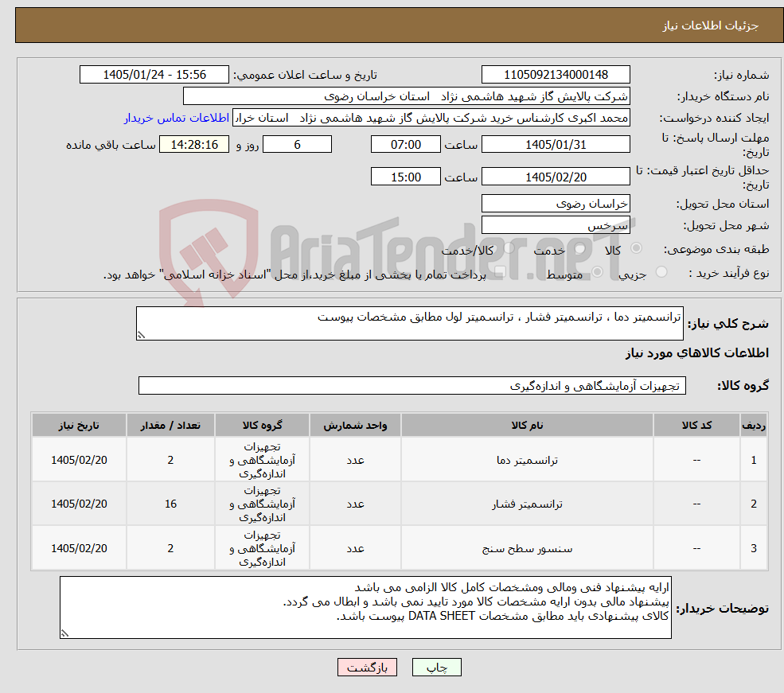Viewport: 784px width, 693px height.
Task: Select the کالا/خدمت radio button
Action: (x=509, y=247)
